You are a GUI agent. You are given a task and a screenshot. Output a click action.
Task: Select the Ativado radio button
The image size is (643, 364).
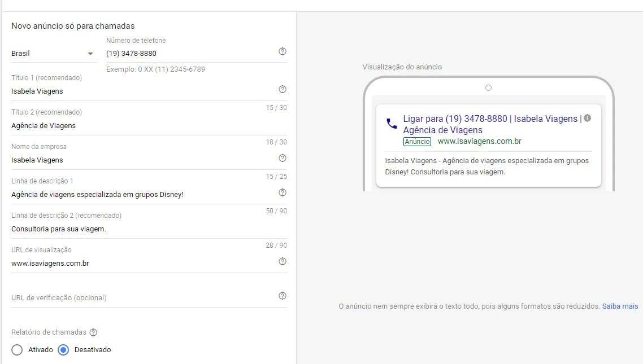(x=17, y=350)
